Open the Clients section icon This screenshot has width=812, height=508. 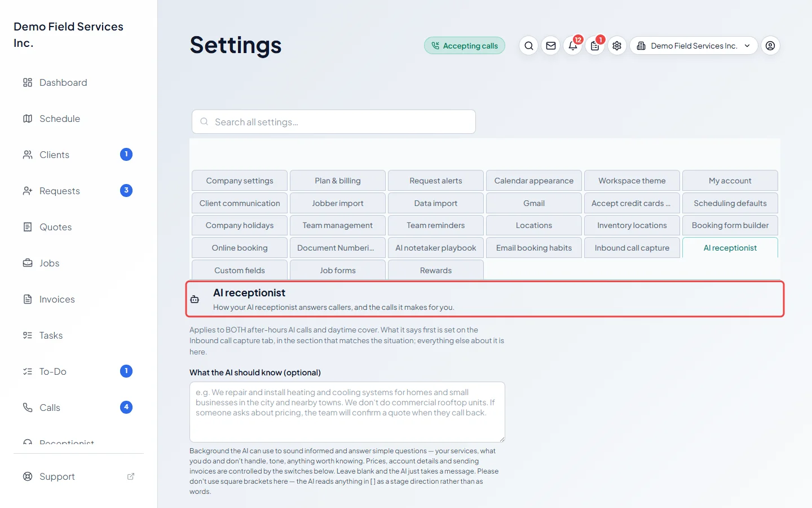pyautogui.click(x=28, y=155)
